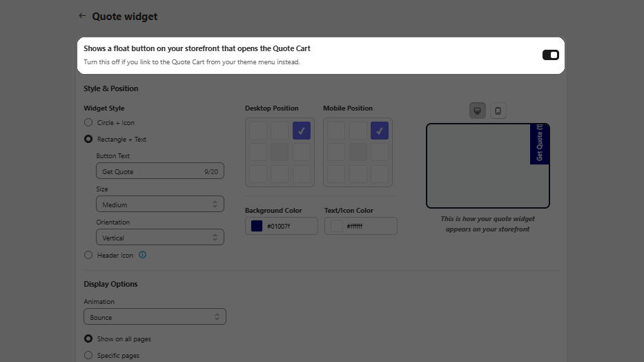Image resolution: width=644 pixels, height=362 pixels.
Task: Select bottom-center cell in Desktop Position grid
Action: tap(280, 174)
